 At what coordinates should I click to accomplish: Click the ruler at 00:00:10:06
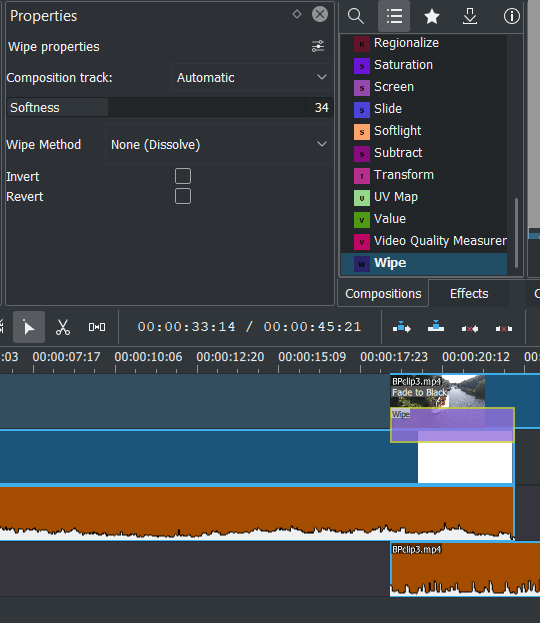148,357
